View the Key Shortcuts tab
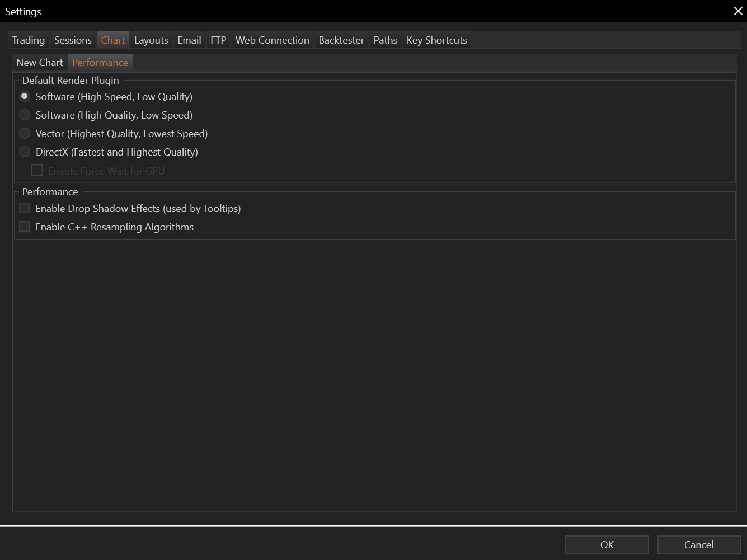This screenshot has width=747, height=560. (436, 40)
